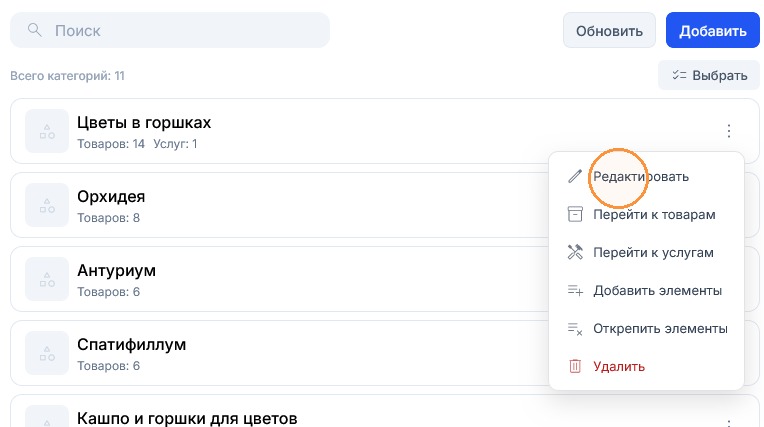Open three-dot menu for Цветы в горшках
Screen dimensions: 764x427
(x=728, y=131)
